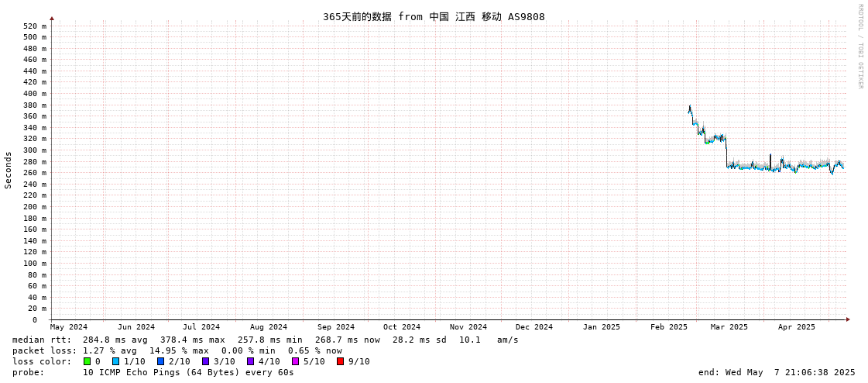Click the 'Oct 2024' x-axis label
Image resolution: width=868 pixels, height=383 pixels.
coord(401,327)
